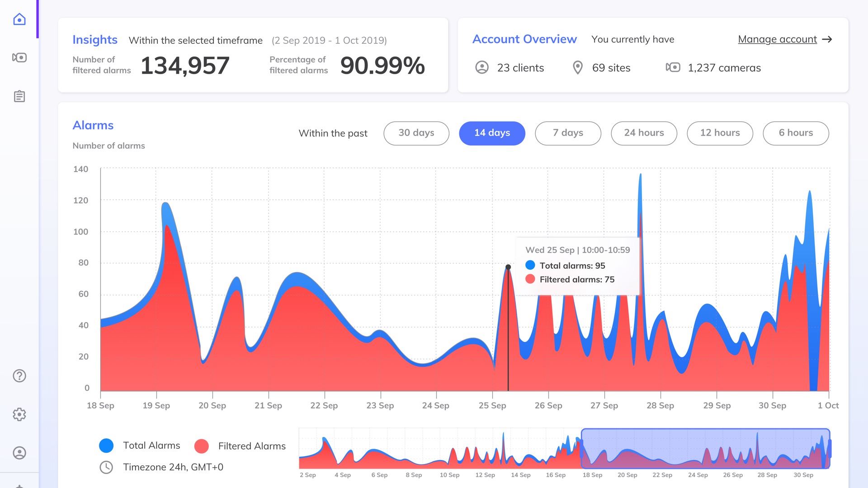Open the Home dashboard sidebar icon

pos(19,19)
